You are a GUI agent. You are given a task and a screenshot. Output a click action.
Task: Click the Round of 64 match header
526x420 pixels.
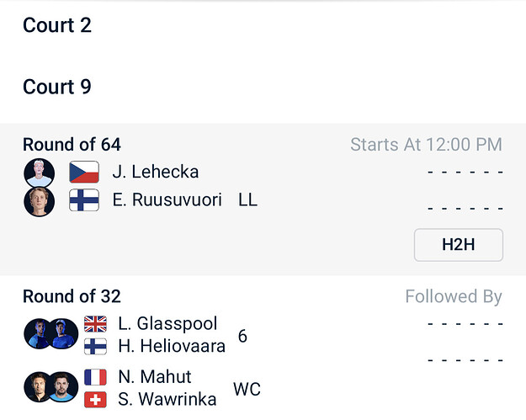pyautogui.click(x=72, y=145)
